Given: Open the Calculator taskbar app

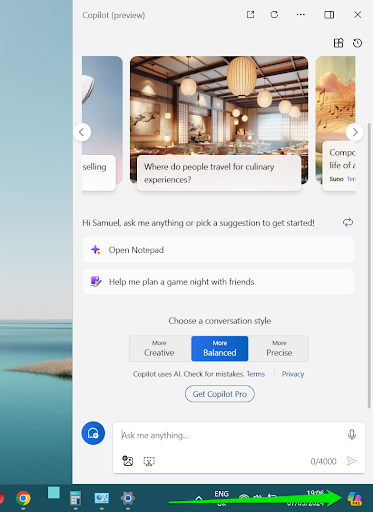Looking at the screenshot, I should (x=75, y=499).
